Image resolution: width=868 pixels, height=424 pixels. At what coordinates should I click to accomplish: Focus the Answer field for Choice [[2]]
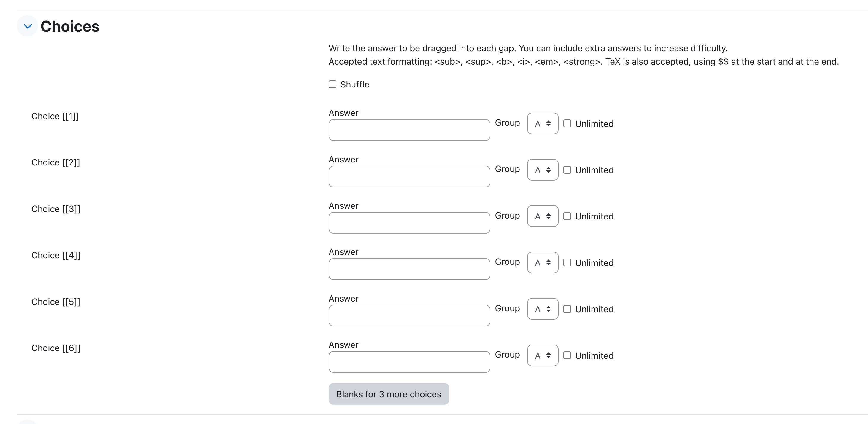409,176
